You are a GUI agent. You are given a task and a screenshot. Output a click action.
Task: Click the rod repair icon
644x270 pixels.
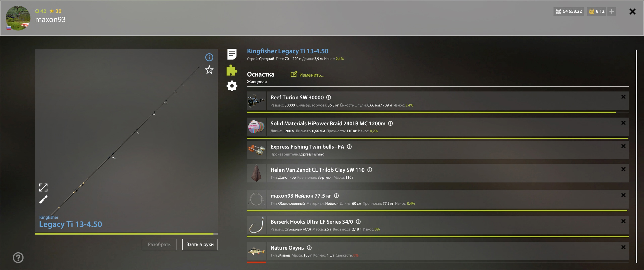click(x=43, y=199)
